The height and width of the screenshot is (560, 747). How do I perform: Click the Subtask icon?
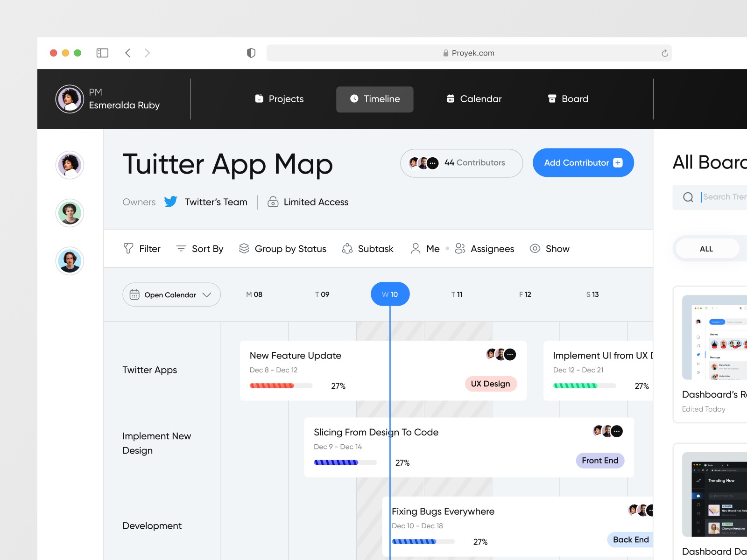[346, 248]
